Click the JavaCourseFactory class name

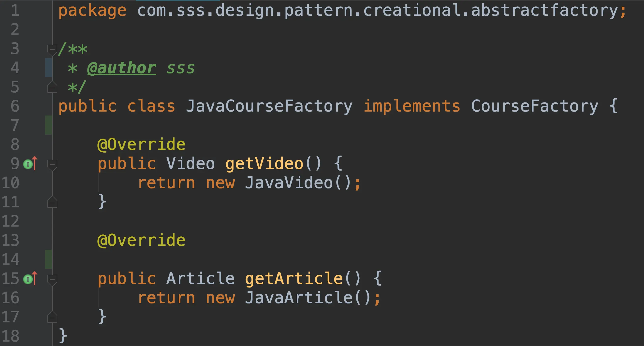click(269, 106)
